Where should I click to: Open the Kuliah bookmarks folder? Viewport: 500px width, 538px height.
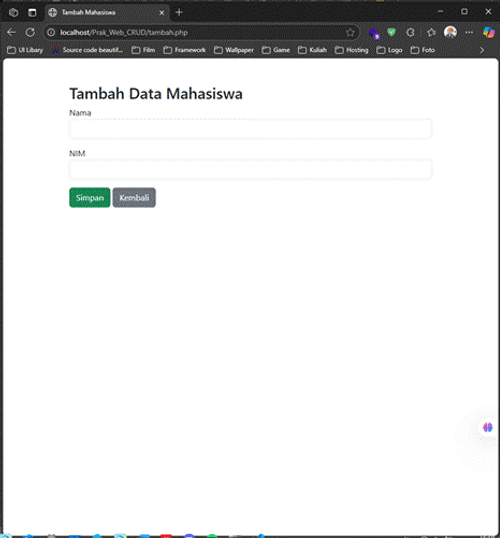click(x=312, y=50)
